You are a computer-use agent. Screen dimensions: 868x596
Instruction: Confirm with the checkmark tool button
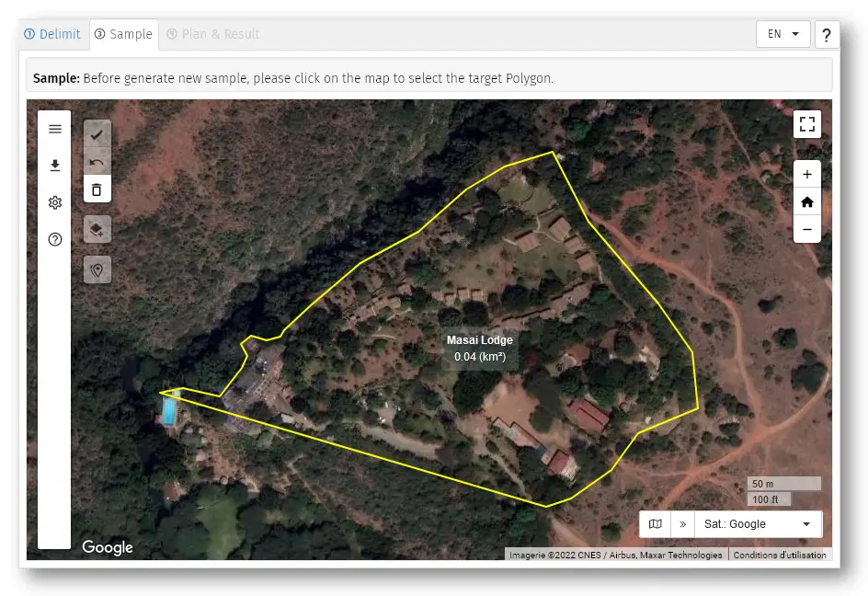point(97,134)
